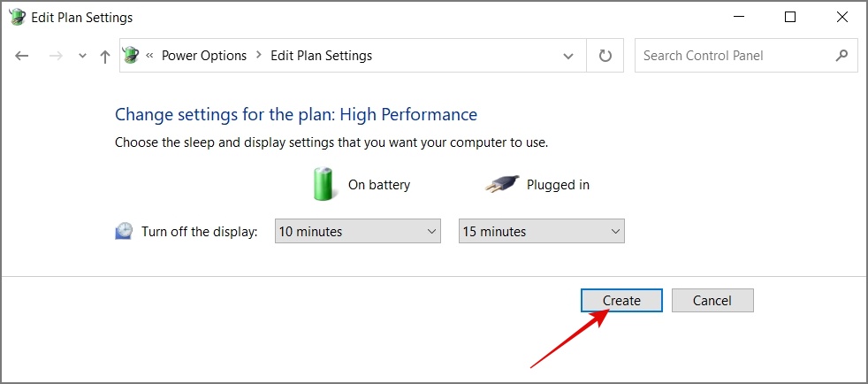Click the search magnifier icon
Screen dimensions: 868x384
pyautogui.click(x=841, y=56)
